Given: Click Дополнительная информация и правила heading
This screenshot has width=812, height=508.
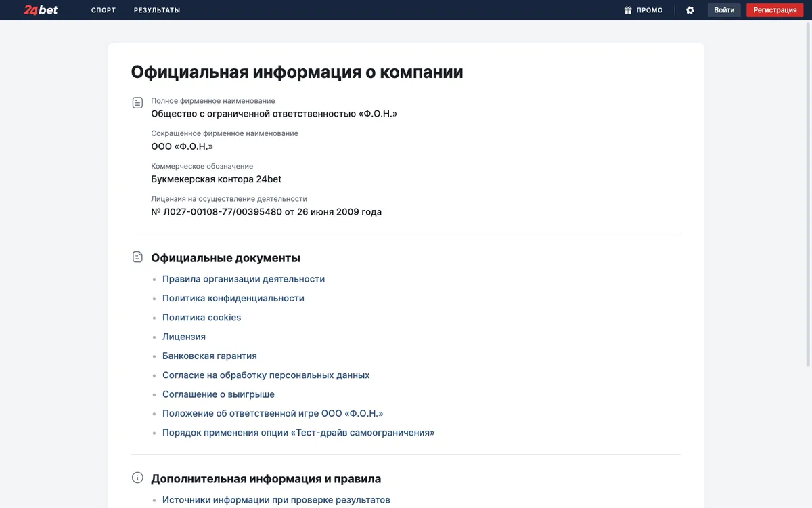Looking at the screenshot, I should point(266,479).
